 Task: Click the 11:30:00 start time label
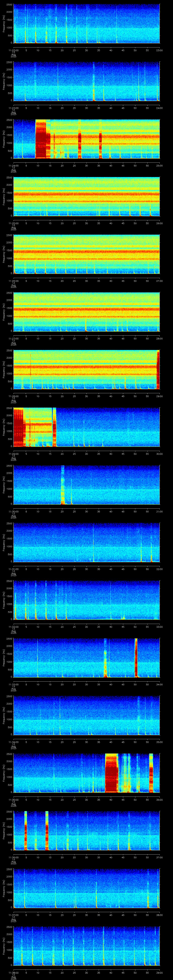tap(13, 511)
